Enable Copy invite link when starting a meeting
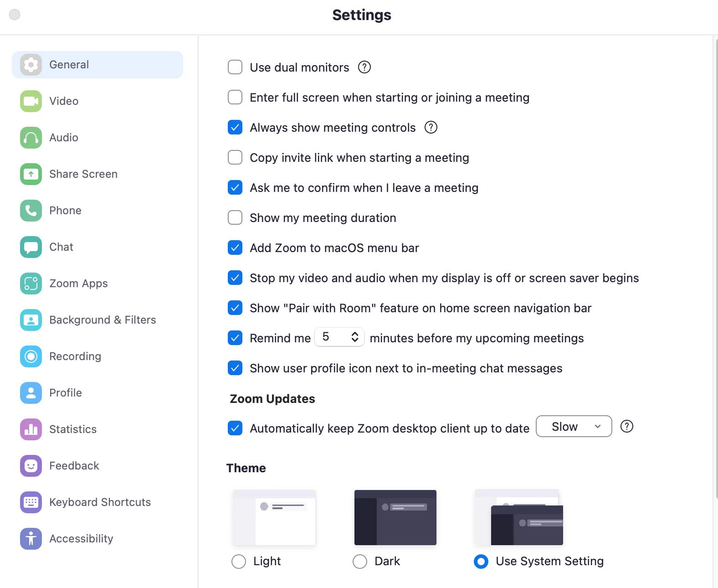This screenshot has height=588, width=718. pyautogui.click(x=235, y=157)
